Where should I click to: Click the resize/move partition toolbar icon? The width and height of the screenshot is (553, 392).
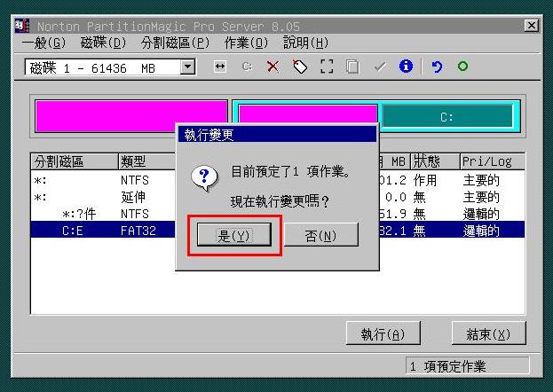(220, 67)
